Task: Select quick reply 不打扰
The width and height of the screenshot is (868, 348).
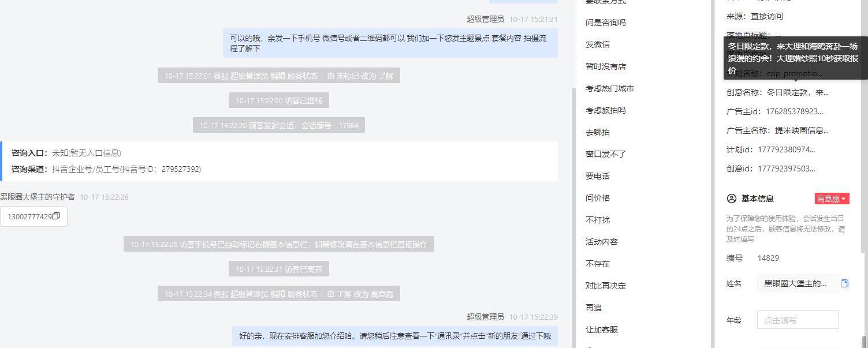Action: point(597,220)
